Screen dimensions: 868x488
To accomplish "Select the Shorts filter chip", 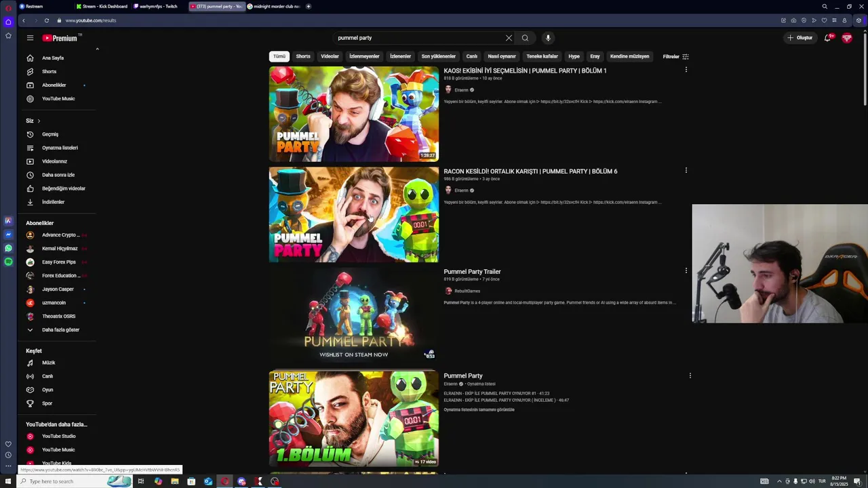I will (x=303, y=56).
